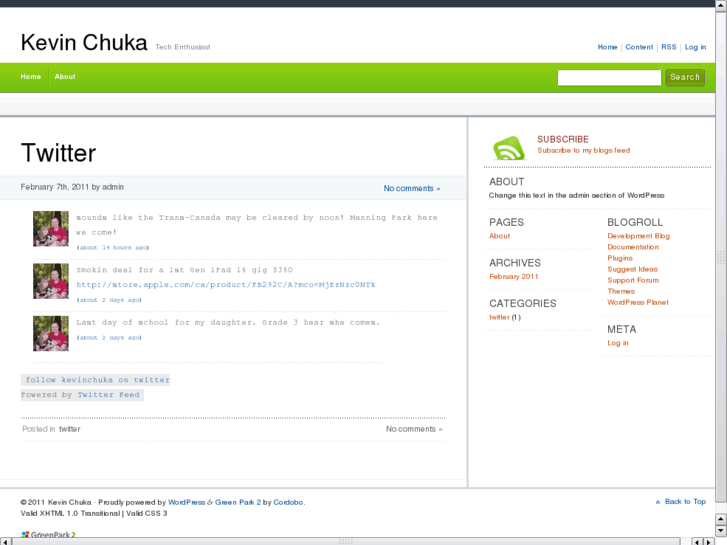
Task: Open Cordobo link in footer
Action: (288, 502)
